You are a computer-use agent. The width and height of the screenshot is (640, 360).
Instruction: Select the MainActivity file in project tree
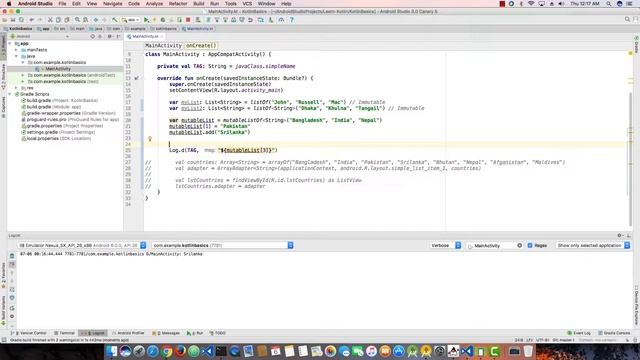57,69
